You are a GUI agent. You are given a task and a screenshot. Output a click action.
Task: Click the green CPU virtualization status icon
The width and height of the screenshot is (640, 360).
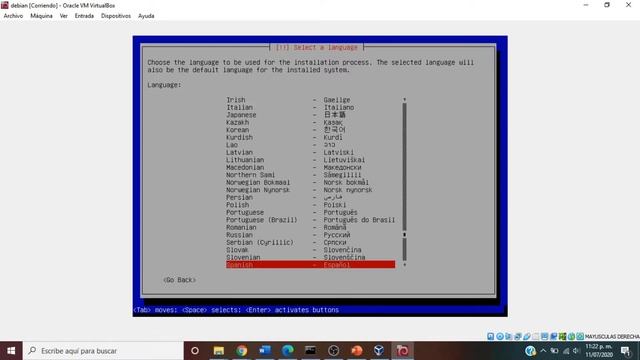[x=562, y=336]
